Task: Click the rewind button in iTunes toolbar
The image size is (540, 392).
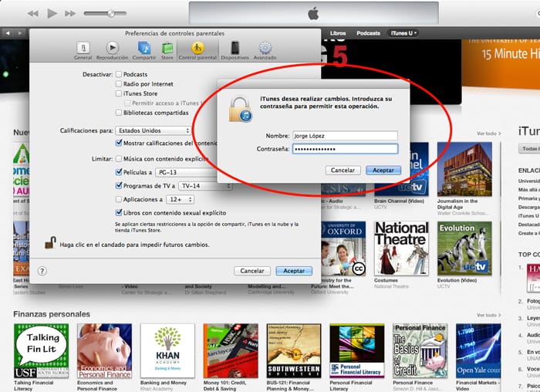Action: (x=33, y=13)
